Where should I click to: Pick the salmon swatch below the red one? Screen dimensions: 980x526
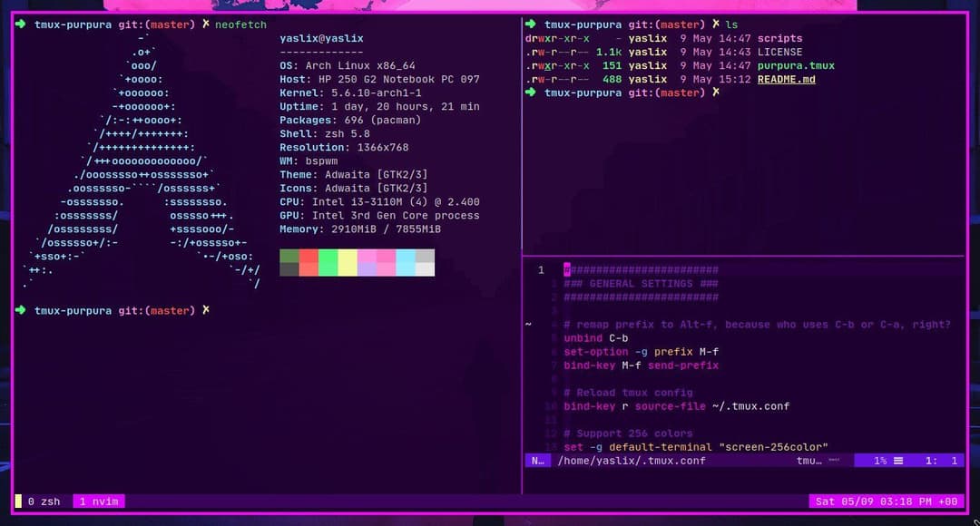click(x=309, y=269)
